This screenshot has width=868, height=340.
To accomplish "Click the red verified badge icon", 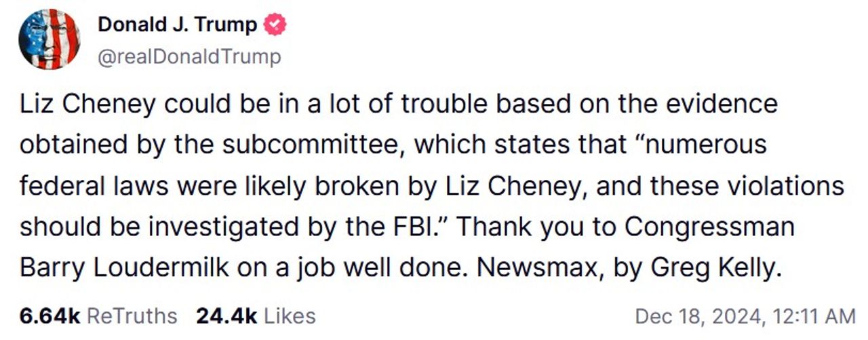I will coord(274,26).
